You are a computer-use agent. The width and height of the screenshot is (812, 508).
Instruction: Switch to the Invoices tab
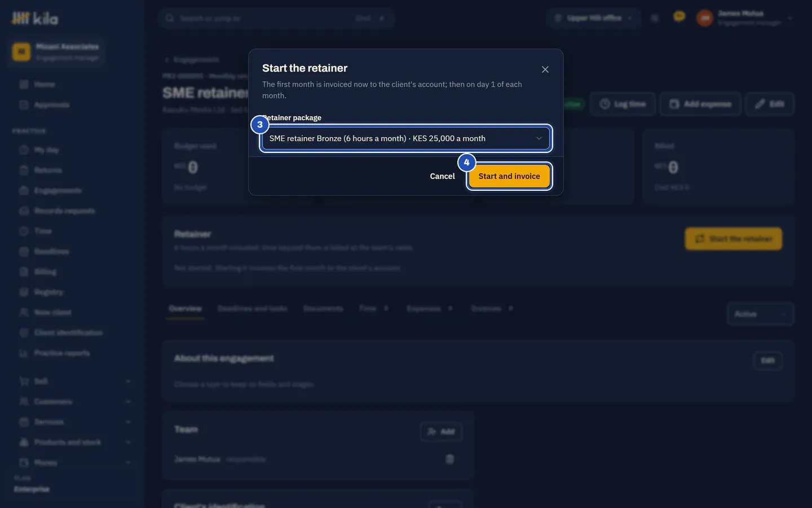492,308
